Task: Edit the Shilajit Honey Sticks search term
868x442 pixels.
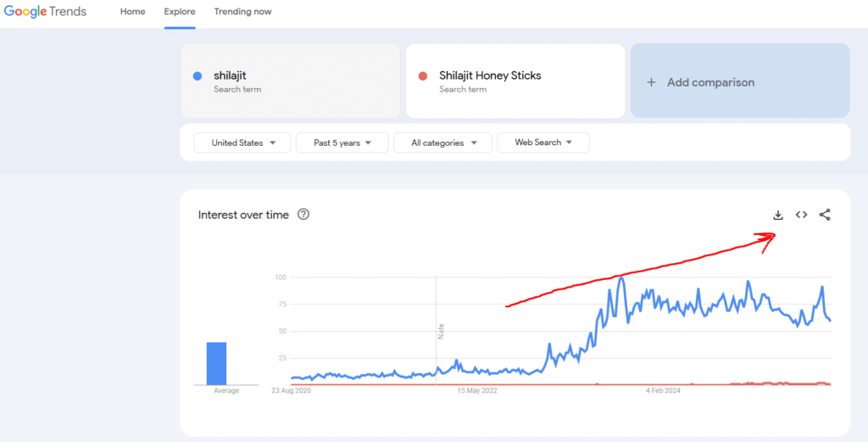Action: 515,81
